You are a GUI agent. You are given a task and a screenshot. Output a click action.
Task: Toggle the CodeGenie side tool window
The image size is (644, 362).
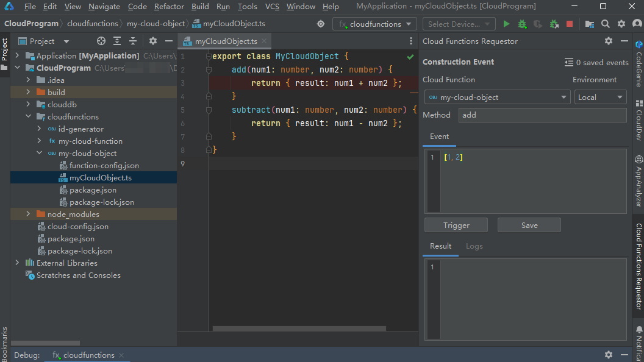(639, 65)
